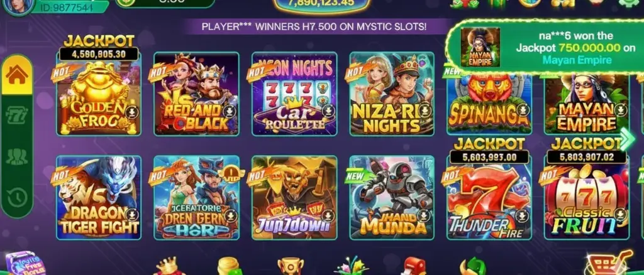This screenshot has height=275, width=644.
Task: Open the 777 slots category in sidebar
Action: click(17, 116)
